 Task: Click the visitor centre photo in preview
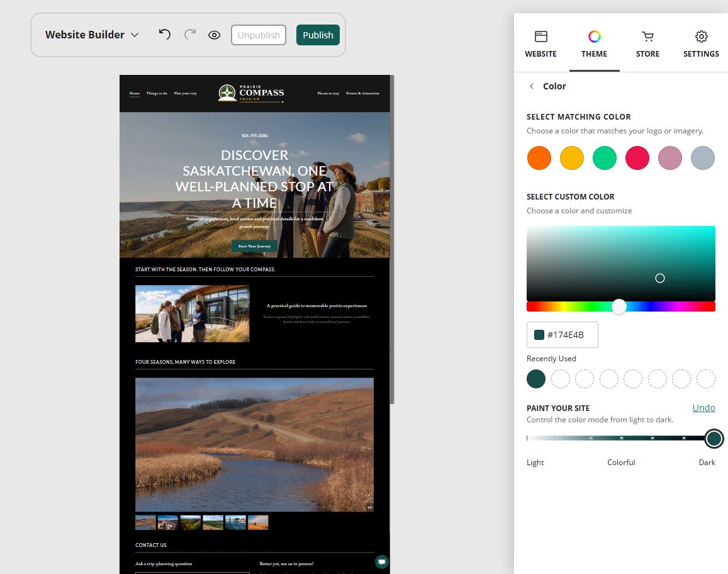[192, 314]
